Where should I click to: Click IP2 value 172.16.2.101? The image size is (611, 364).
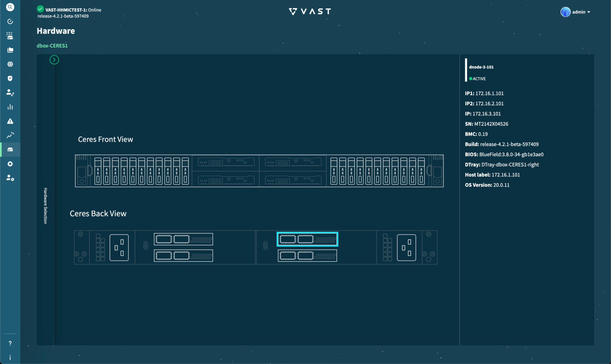(489, 104)
